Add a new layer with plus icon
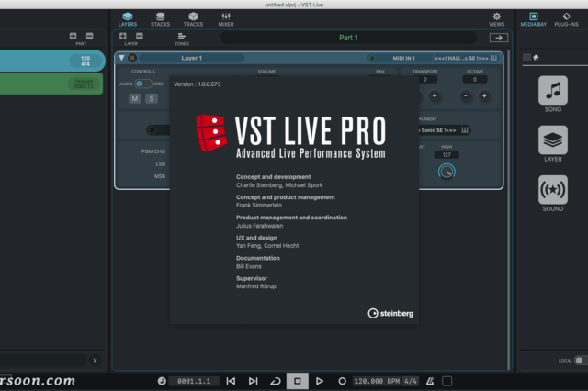This screenshot has height=391, width=588. point(122,36)
